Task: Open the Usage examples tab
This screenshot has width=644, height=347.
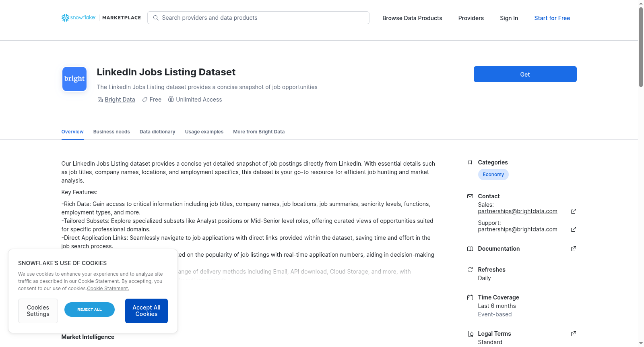Action: pos(204,132)
